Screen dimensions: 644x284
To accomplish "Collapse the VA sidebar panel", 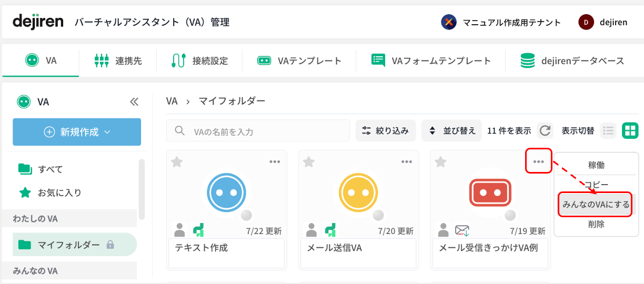I will click(x=134, y=102).
